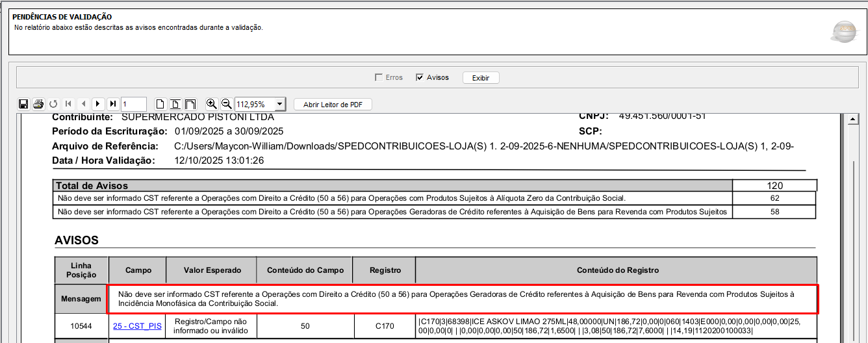Enable the Erros checkbox
This screenshot has height=343, width=868.
(379, 77)
